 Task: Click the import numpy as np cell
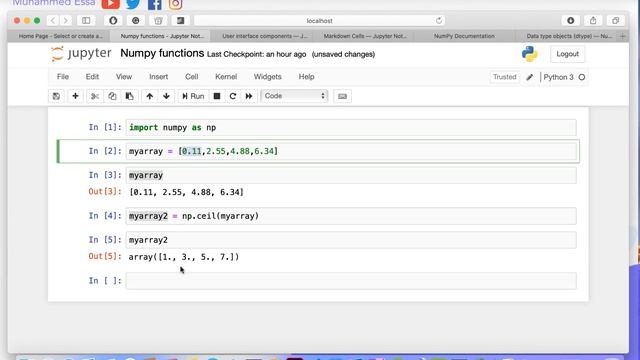point(351,127)
